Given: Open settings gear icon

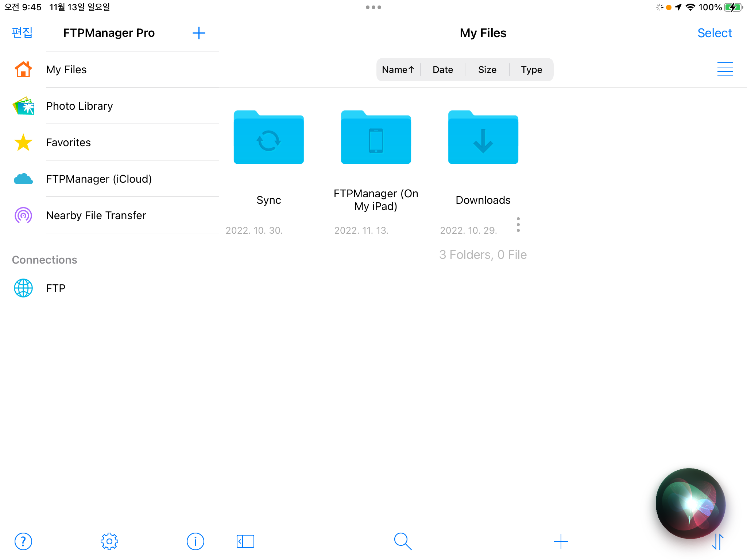Looking at the screenshot, I should (x=109, y=541).
